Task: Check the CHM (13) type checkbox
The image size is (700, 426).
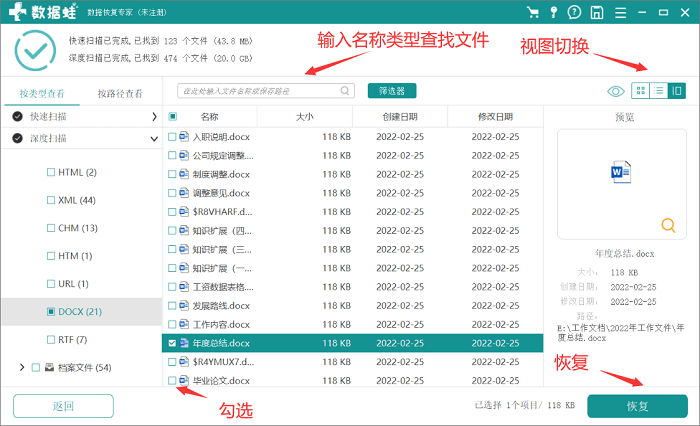Action: pos(51,228)
